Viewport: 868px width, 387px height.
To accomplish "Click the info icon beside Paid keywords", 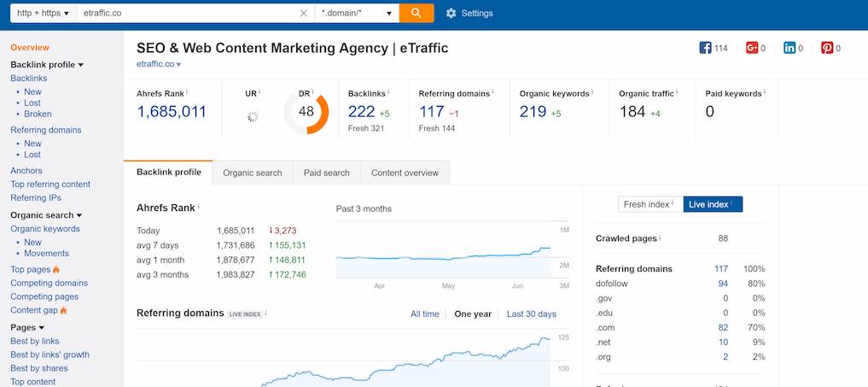I will (x=764, y=92).
